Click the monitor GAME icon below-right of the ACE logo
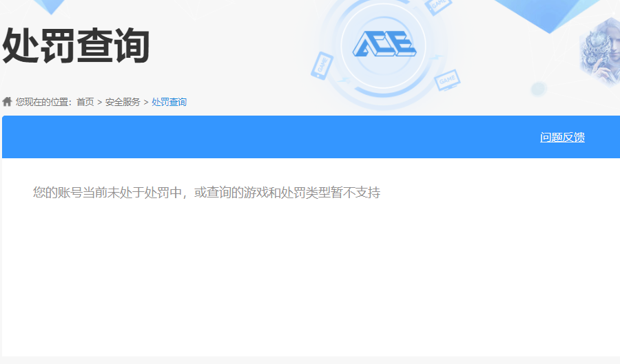The height and width of the screenshot is (364, 620). point(447,80)
